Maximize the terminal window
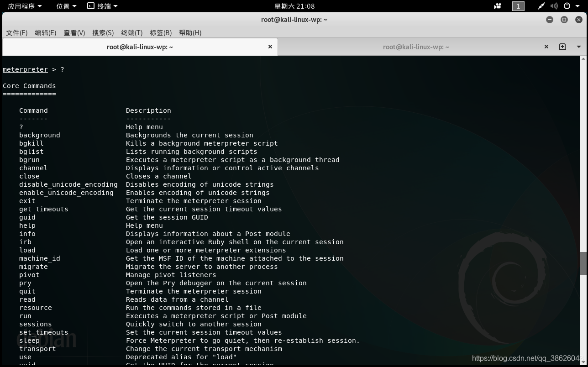This screenshot has width=588, height=367. (564, 20)
